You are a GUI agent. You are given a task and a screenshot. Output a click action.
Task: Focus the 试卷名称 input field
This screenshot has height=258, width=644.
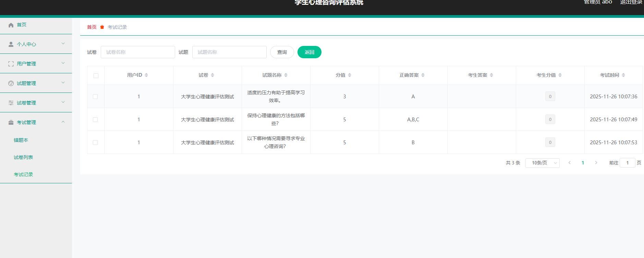pyautogui.click(x=138, y=52)
